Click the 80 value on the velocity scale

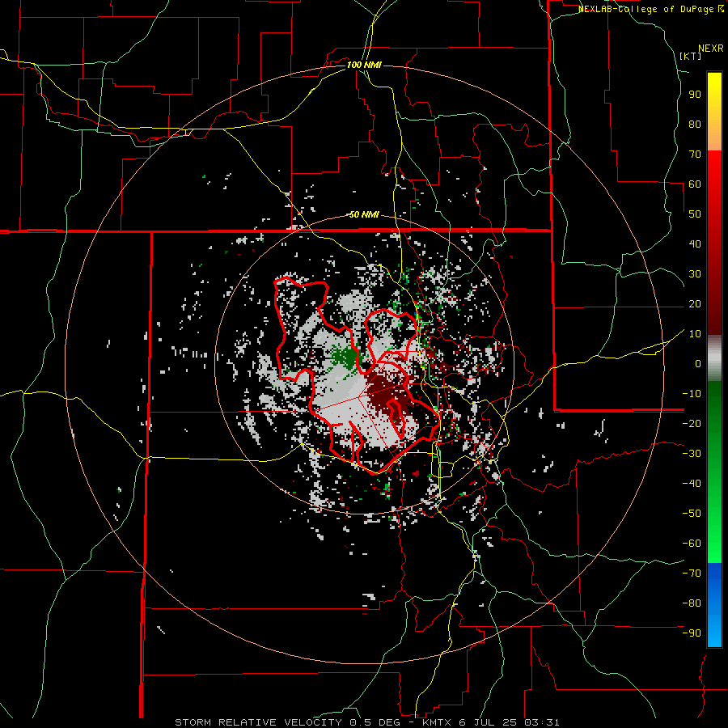(x=695, y=124)
